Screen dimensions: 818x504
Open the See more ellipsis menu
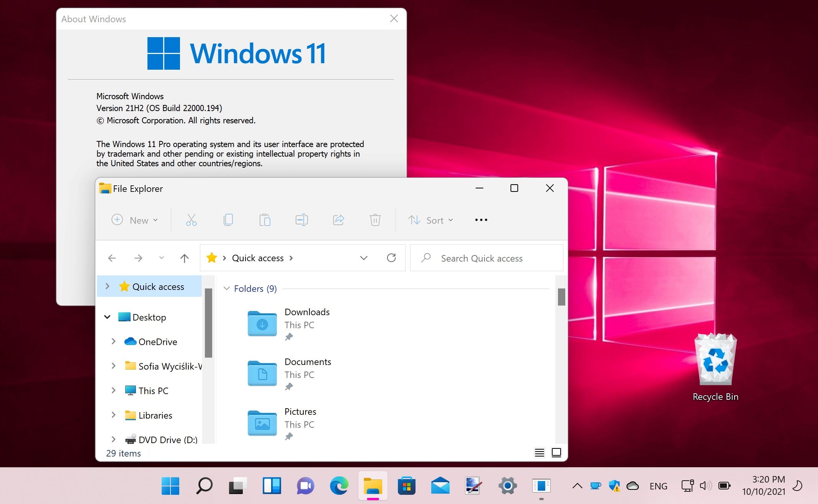pos(481,220)
